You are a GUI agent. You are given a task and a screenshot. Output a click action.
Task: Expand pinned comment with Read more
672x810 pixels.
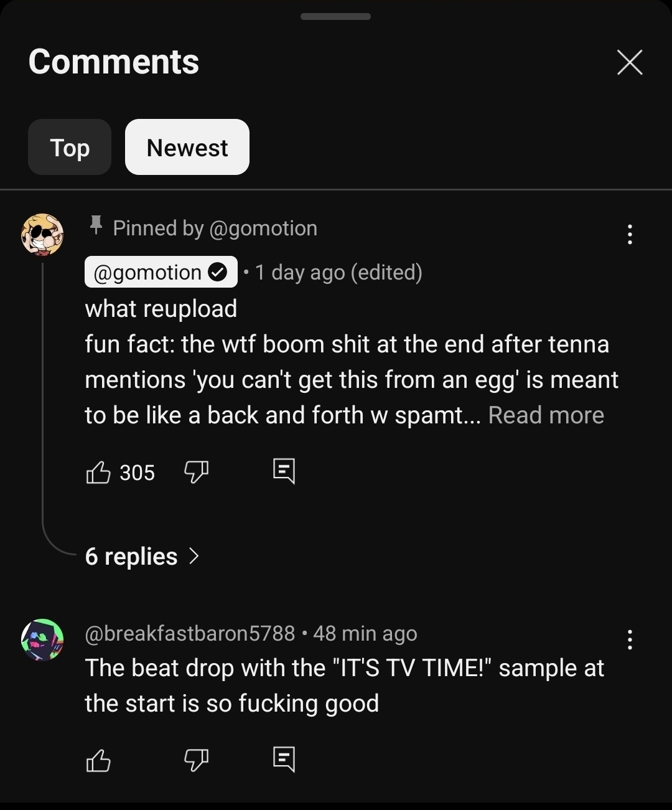click(546, 415)
